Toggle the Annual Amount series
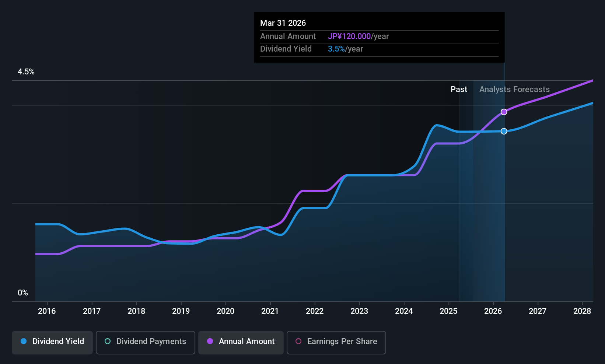 pos(241,343)
